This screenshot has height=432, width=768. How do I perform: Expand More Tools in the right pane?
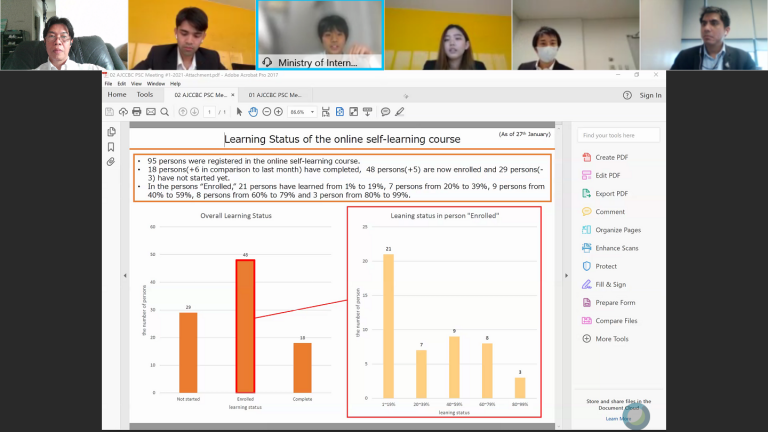click(611, 338)
